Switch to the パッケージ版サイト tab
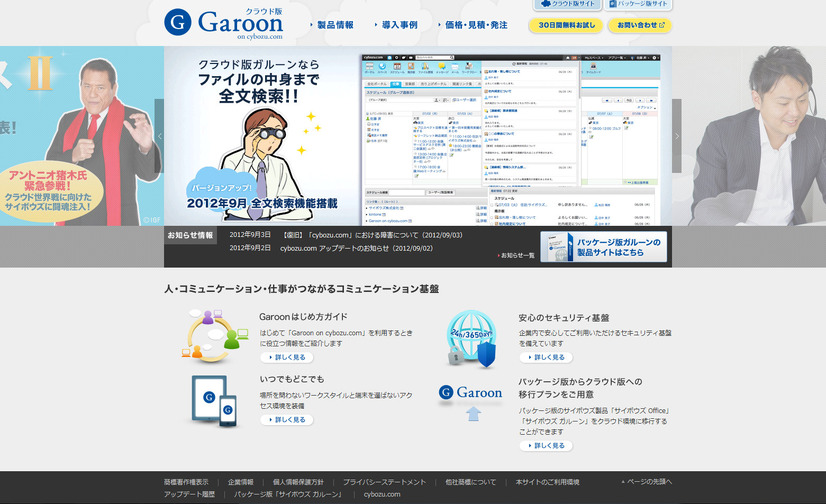Image resolution: width=826 pixels, height=504 pixels. (638, 4)
